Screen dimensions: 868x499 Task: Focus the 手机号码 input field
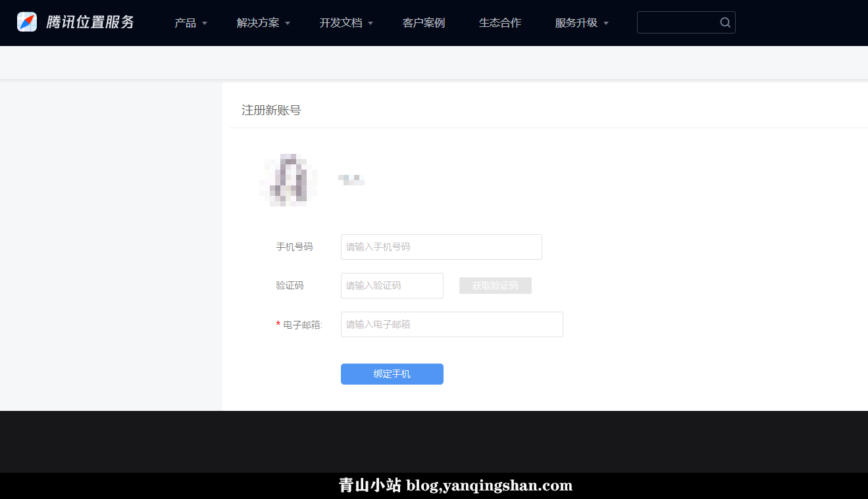[442, 247]
